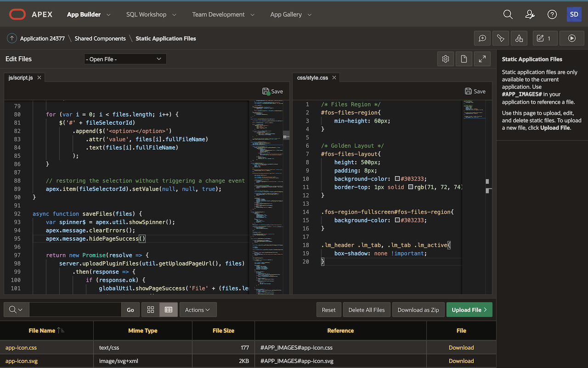The image size is (588, 368).
Task: Click the style.css code minimap
Action: pos(474,110)
